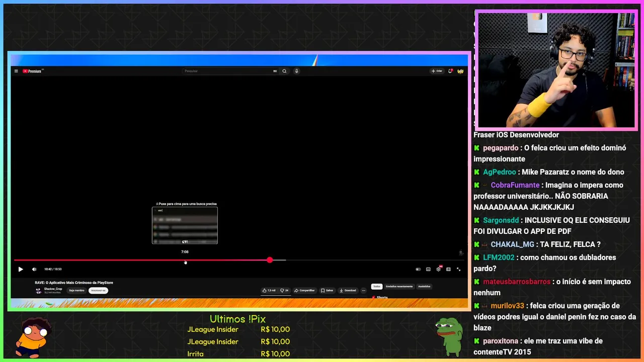Click the Inscrever-se subscribe button

point(98,290)
